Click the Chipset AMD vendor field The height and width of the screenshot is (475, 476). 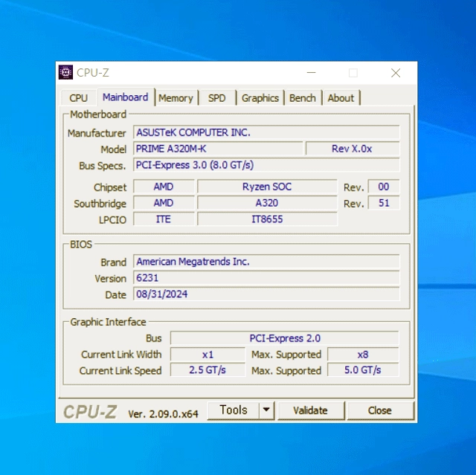coord(164,187)
